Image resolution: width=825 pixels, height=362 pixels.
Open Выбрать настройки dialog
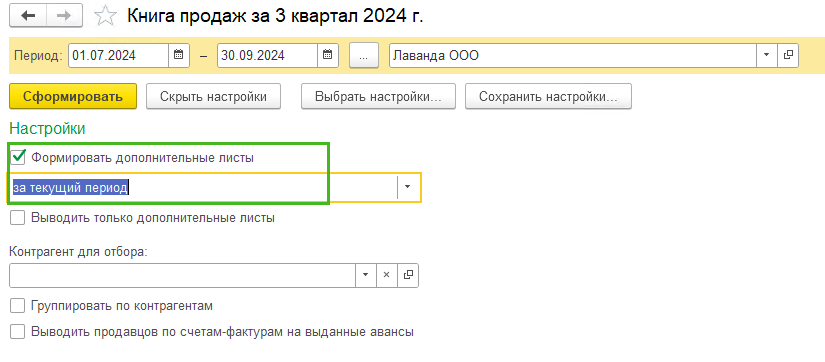point(378,97)
